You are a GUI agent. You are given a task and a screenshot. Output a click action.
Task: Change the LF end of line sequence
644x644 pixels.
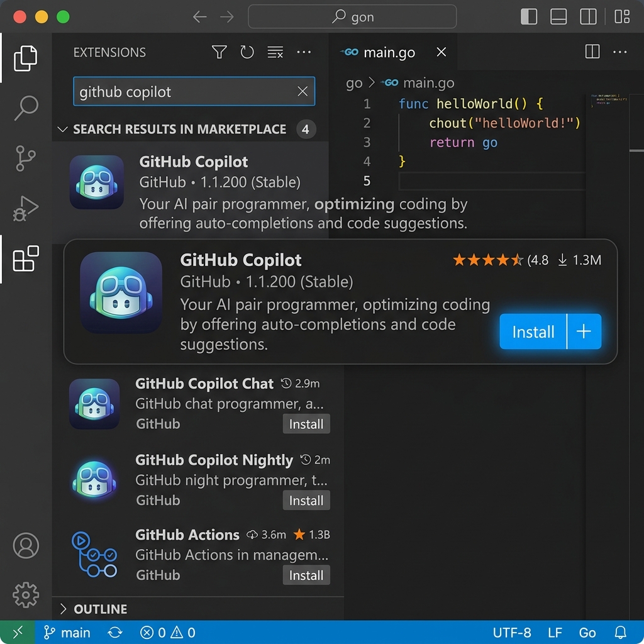pyautogui.click(x=555, y=633)
